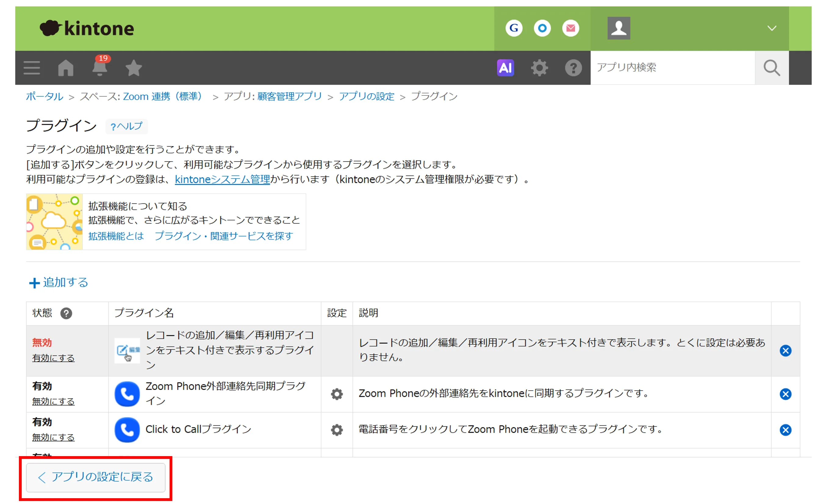Open the header help question icon

573,68
